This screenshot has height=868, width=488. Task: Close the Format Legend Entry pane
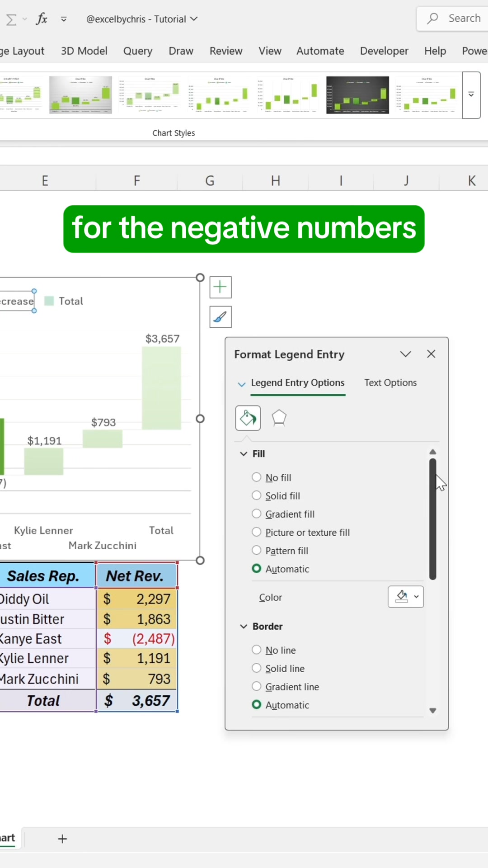[x=431, y=354]
